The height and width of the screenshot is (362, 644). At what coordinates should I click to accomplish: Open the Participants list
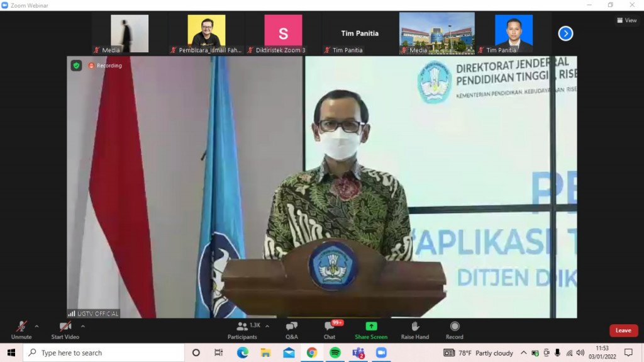click(242, 331)
